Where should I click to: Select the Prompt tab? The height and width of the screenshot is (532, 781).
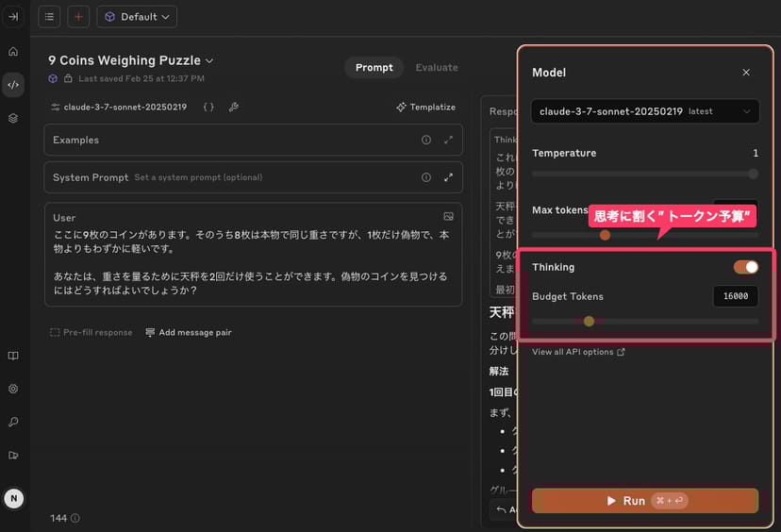tap(374, 68)
